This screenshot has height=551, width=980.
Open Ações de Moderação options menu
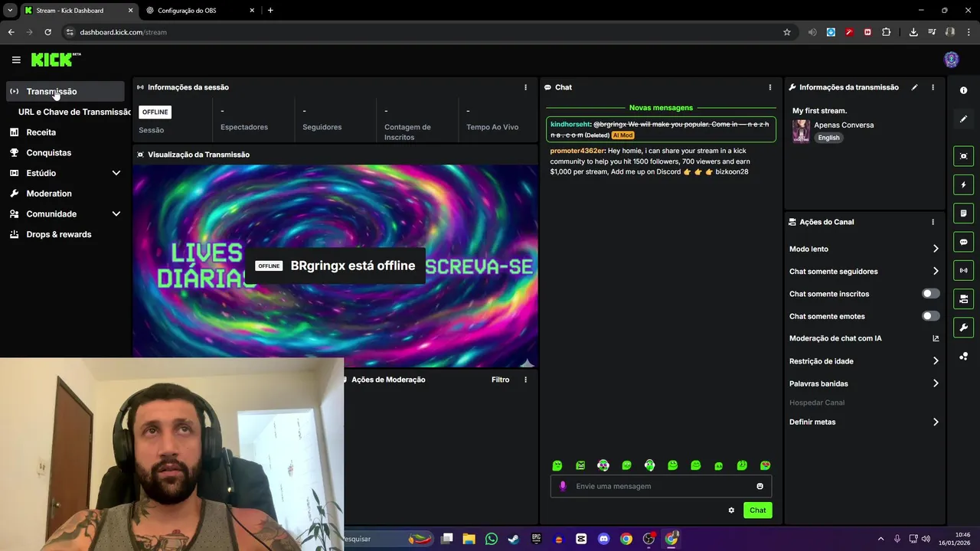(525, 380)
